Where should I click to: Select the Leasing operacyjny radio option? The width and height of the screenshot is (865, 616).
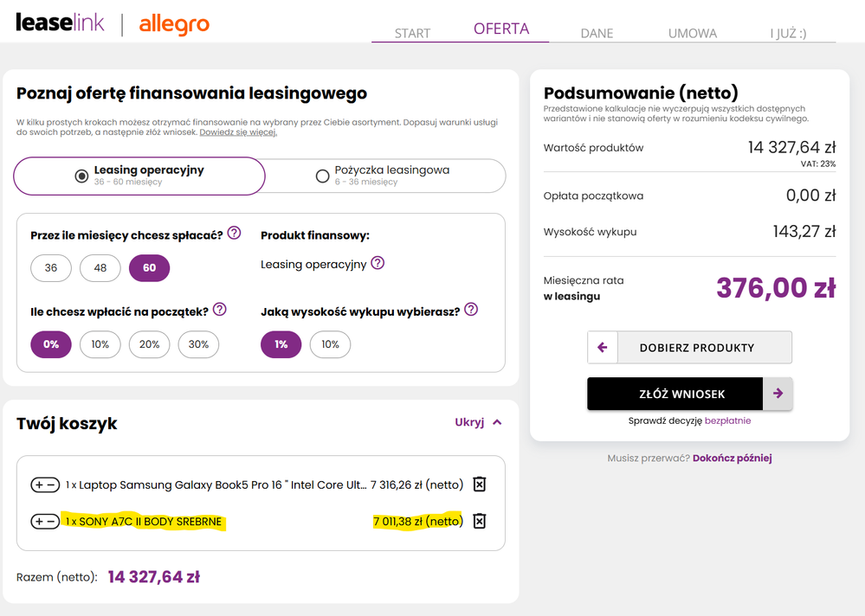81,176
